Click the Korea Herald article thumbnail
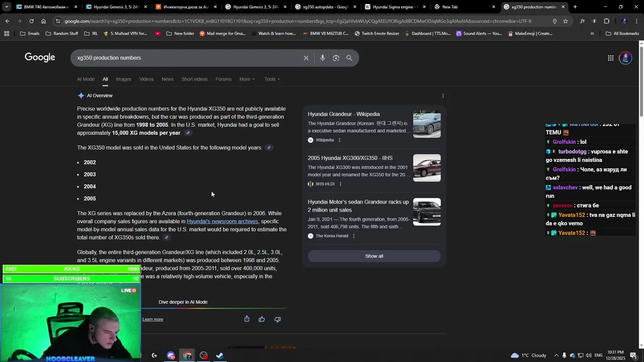Image resolution: width=644 pixels, height=362 pixels. pos(427,212)
